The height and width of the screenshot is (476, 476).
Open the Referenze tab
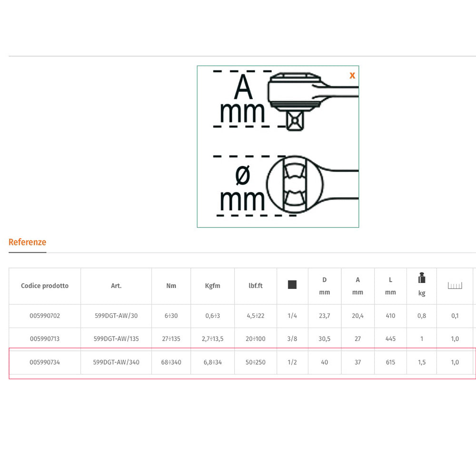27,242
